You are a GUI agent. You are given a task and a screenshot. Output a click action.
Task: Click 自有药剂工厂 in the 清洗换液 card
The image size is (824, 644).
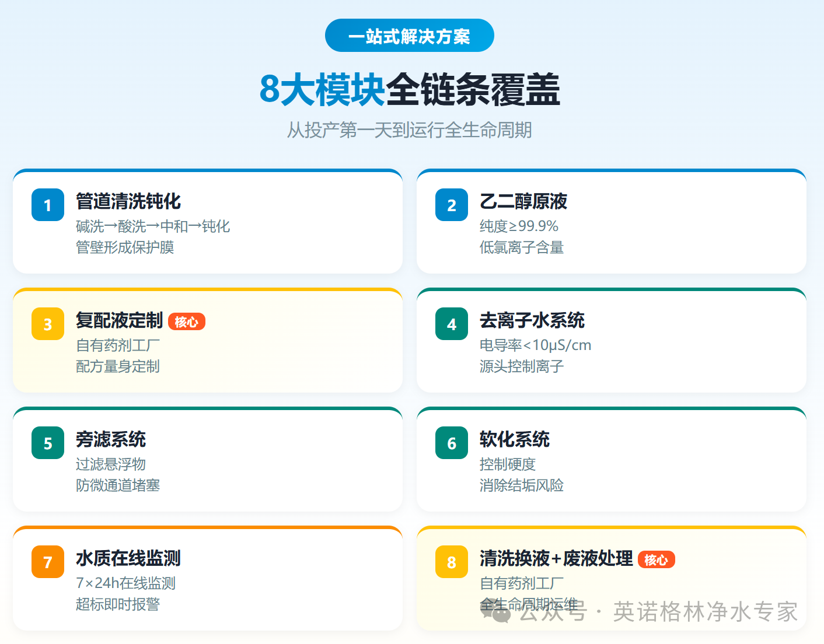point(522,583)
